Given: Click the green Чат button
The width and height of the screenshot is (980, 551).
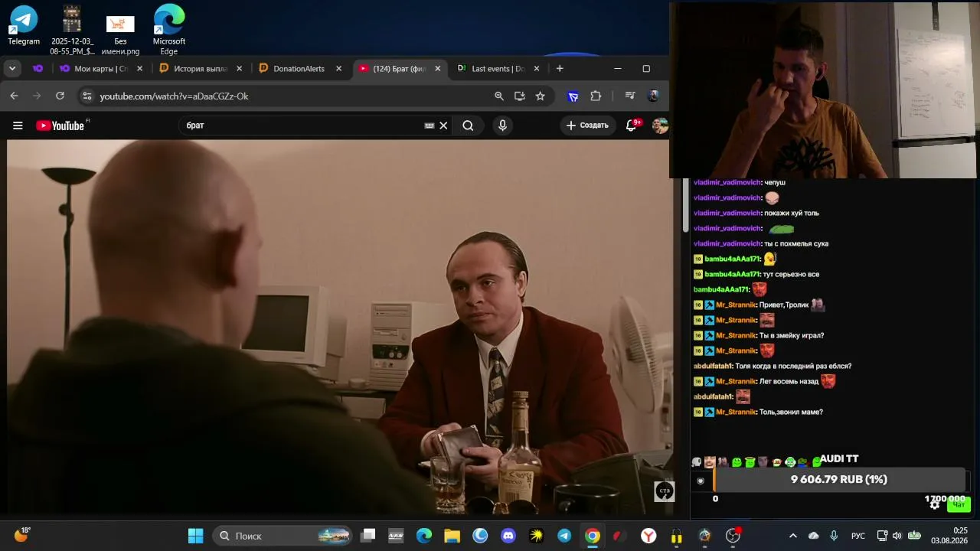Looking at the screenshot, I should click(x=959, y=504).
